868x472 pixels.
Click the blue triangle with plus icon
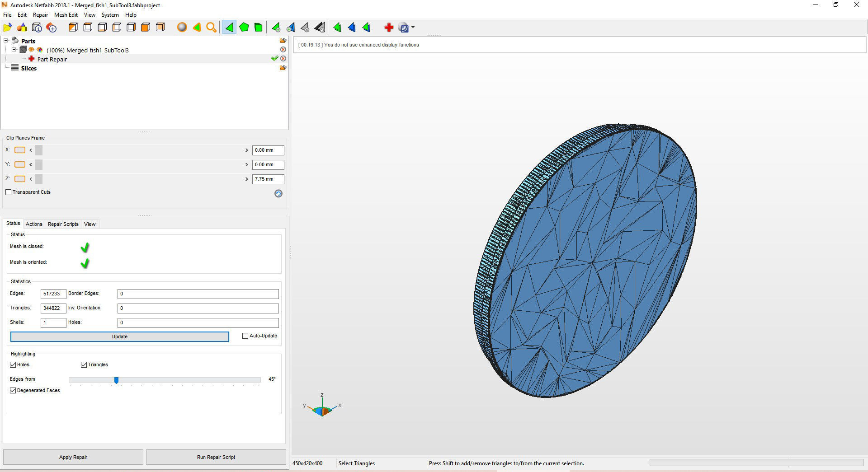pos(291,28)
